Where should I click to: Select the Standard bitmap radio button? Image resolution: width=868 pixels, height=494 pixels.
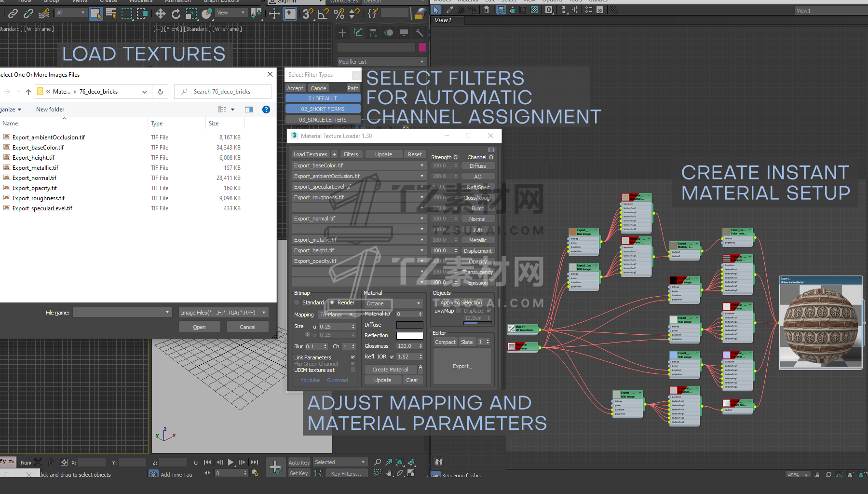(x=297, y=302)
